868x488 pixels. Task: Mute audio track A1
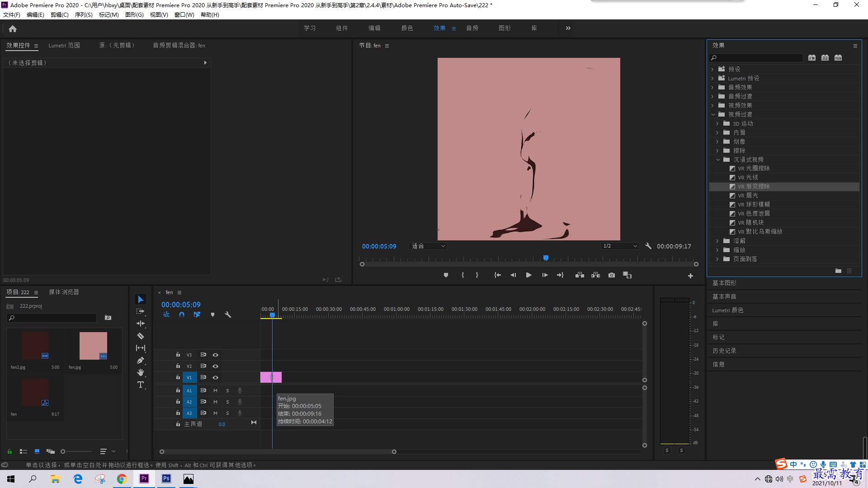(215, 390)
